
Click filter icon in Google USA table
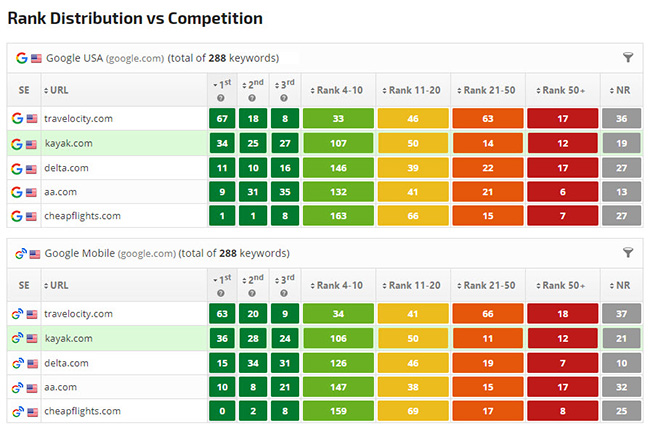(627, 58)
